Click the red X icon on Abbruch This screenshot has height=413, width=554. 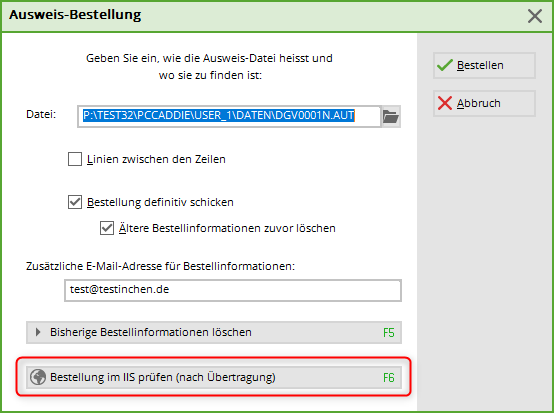444,103
